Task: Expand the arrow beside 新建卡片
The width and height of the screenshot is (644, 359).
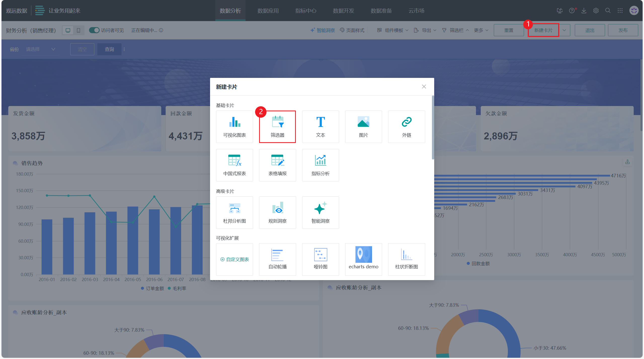Action: point(564,30)
